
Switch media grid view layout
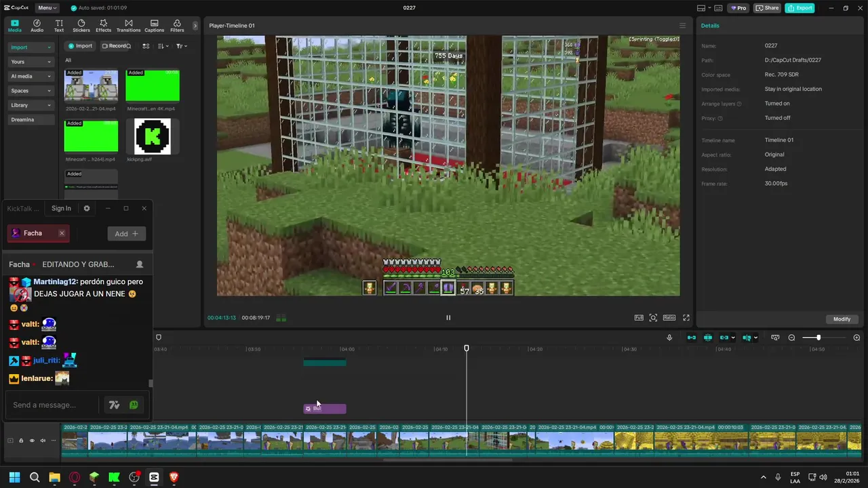point(146,46)
